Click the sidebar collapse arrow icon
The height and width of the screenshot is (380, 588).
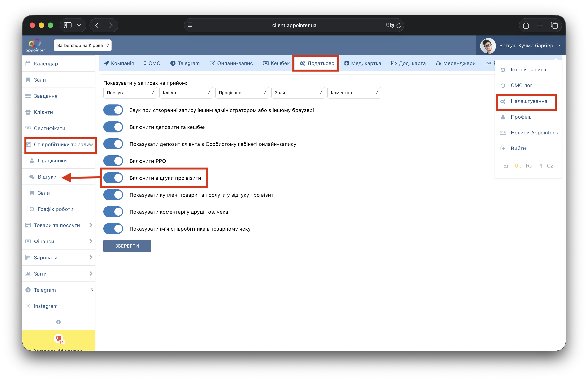[59, 322]
